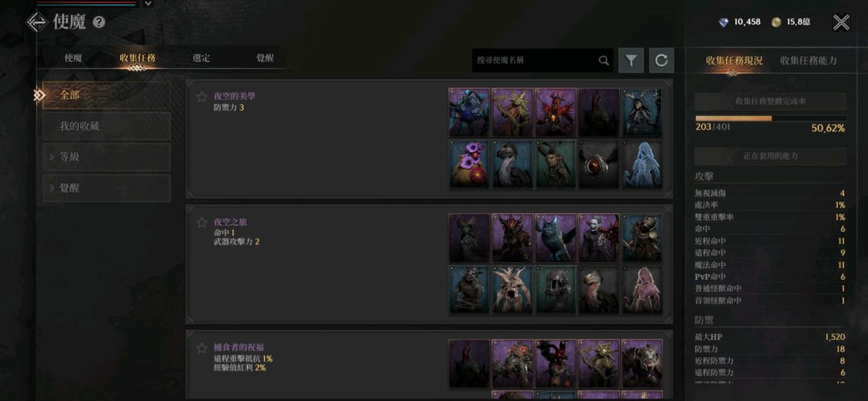Image resolution: width=868 pixels, height=401 pixels.
Task: Click the gold coin currency icon
Action: (777, 22)
